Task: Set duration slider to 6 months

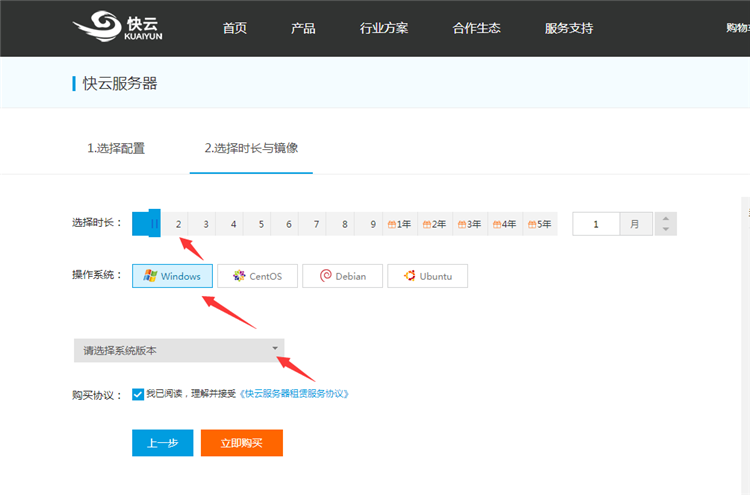Action: (x=288, y=224)
